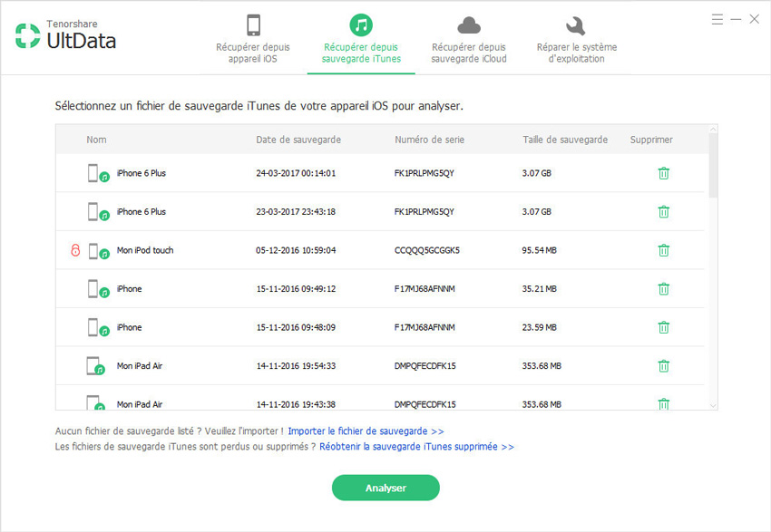This screenshot has width=771, height=532.
Task: Select the 23-03-2017 iPhone 6 Plus backup row
Action: point(363,212)
